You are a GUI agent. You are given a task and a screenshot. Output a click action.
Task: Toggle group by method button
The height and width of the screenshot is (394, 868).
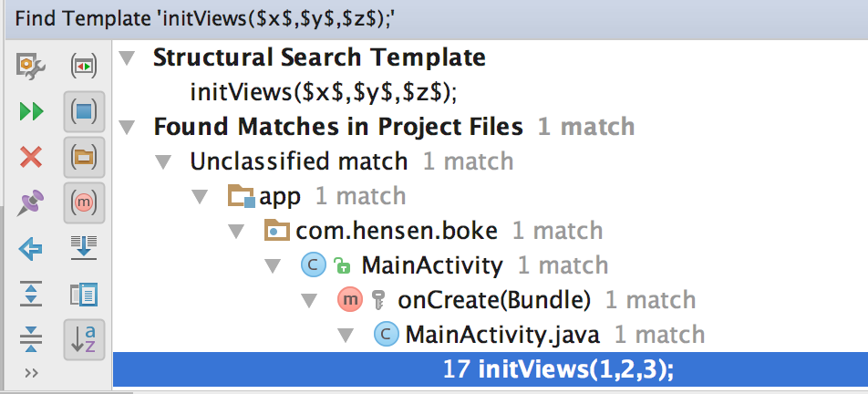pos(84,202)
